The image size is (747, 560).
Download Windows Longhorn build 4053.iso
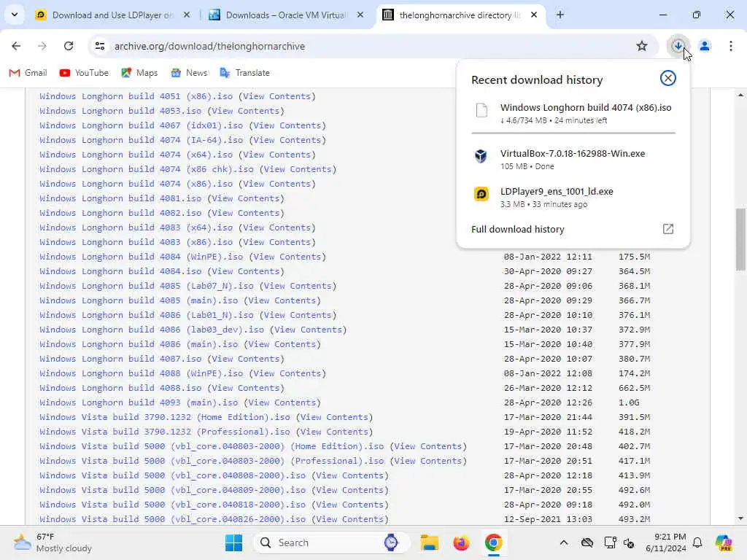[x=120, y=111]
